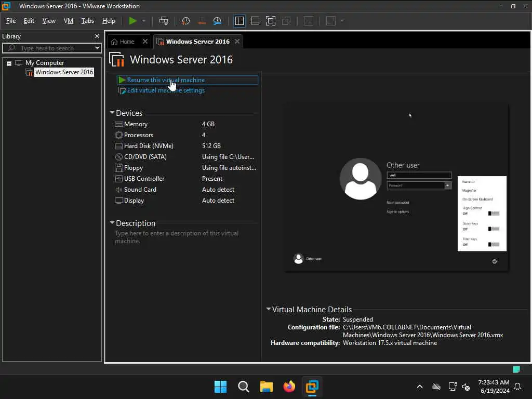Click the Display monitor icon
532x399 pixels.
pyautogui.click(x=119, y=201)
